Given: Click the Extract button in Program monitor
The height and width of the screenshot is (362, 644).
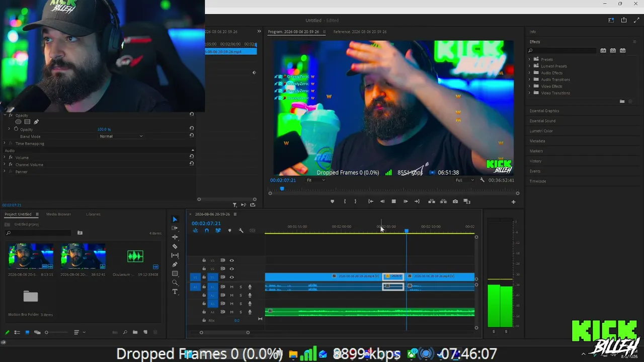Looking at the screenshot, I should point(443,202).
